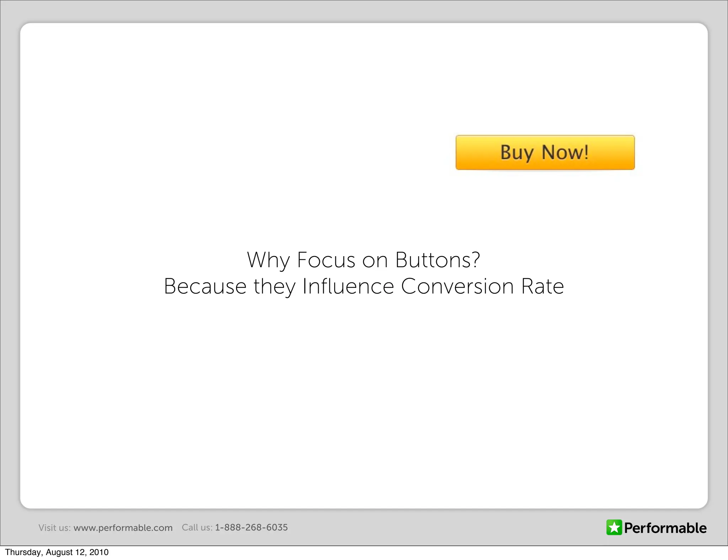Click the word 'Conversion' in the subtitle
Image resolution: width=728 pixels, height=560 pixels.
[x=457, y=286]
